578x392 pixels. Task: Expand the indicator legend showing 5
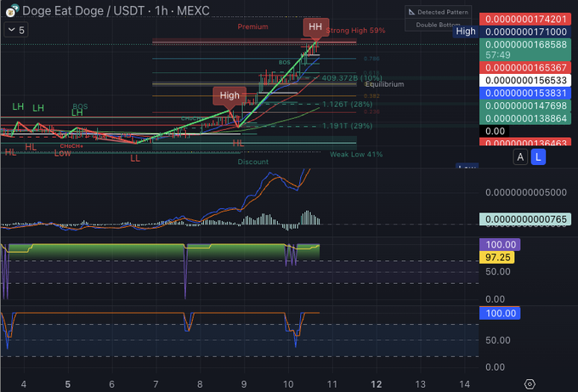(x=16, y=30)
